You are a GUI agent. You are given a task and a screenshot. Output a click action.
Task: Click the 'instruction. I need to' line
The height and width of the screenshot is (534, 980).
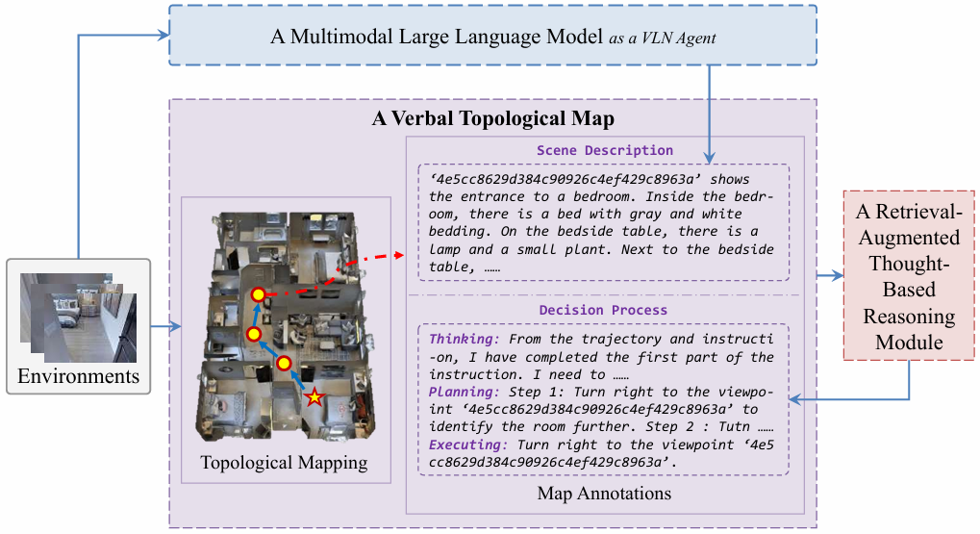[x=529, y=374]
